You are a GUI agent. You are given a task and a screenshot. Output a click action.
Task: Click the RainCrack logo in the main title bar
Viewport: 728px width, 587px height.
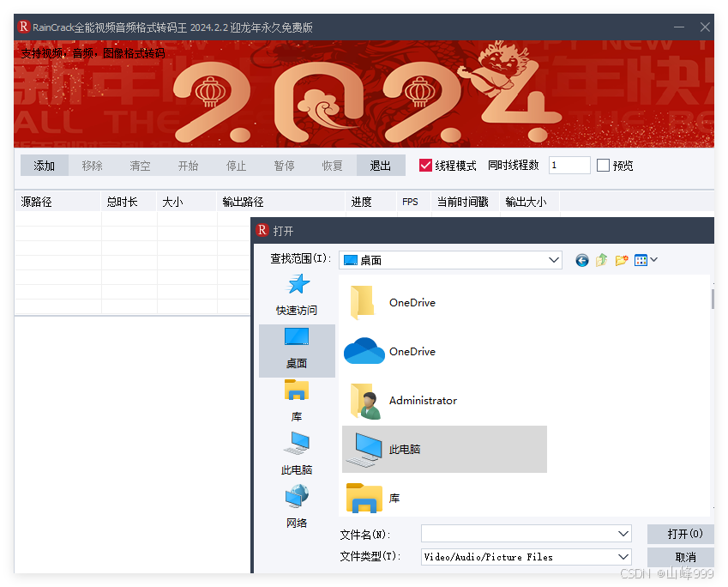point(24,27)
